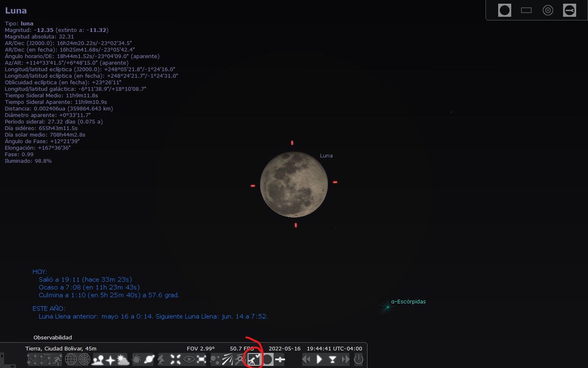Image resolution: width=588 pixels, height=368 pixels.
Task: Toggle ocular view circle icon
Action: point(505,10)
